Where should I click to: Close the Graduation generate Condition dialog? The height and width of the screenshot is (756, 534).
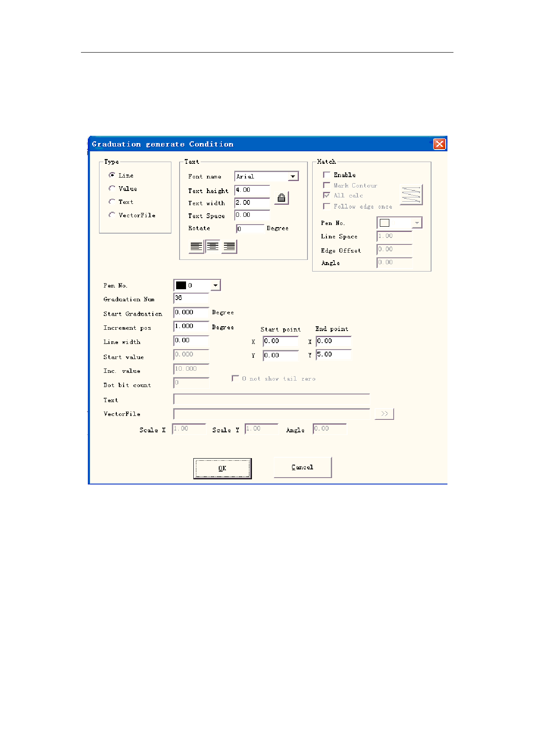tap(439, 144)
